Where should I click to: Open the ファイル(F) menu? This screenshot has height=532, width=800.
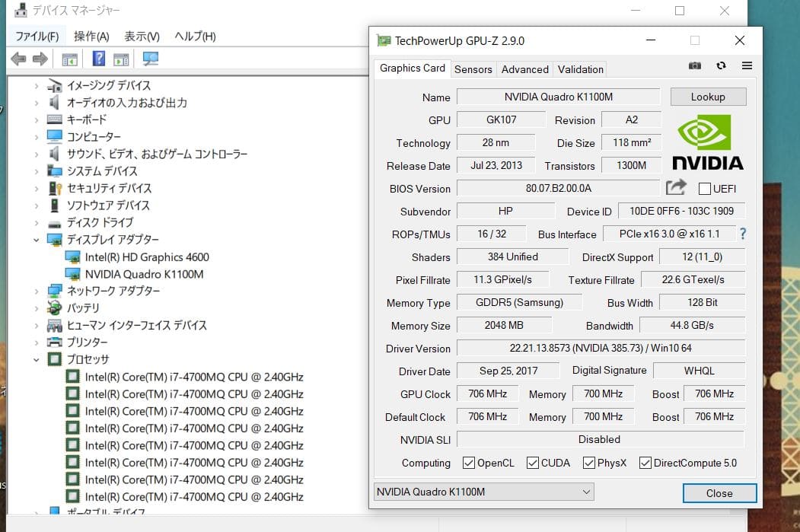(x=37, y=37)
